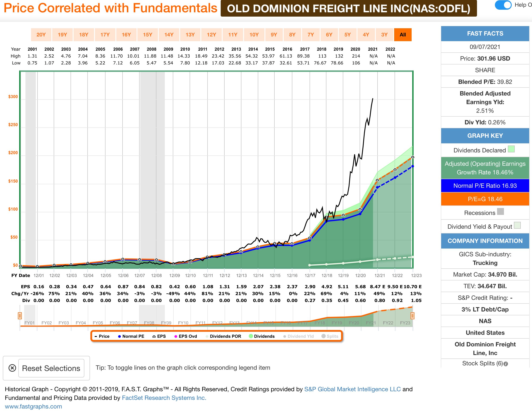Select the All time range tab
This screenshot has height=413, width=532.
tap(403, 34)
